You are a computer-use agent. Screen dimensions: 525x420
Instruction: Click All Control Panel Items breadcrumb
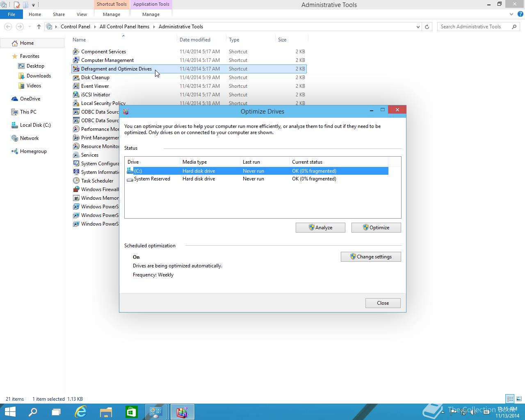pyautogui.click(x=124, y=27)
